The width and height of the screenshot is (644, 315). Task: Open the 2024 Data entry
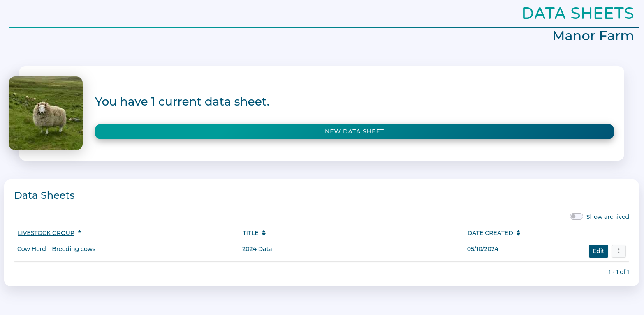tap(257, 248)
